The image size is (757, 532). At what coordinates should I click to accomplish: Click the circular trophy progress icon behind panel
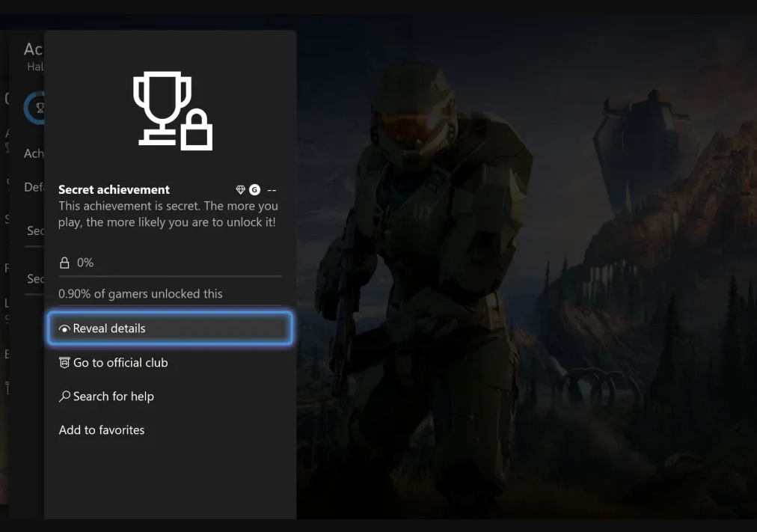point(34,108)
